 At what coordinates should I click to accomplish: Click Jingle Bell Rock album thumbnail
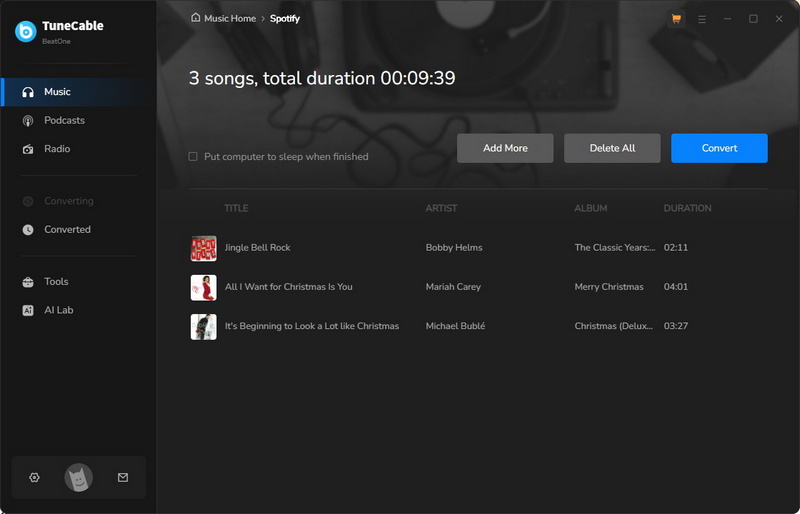204,249
